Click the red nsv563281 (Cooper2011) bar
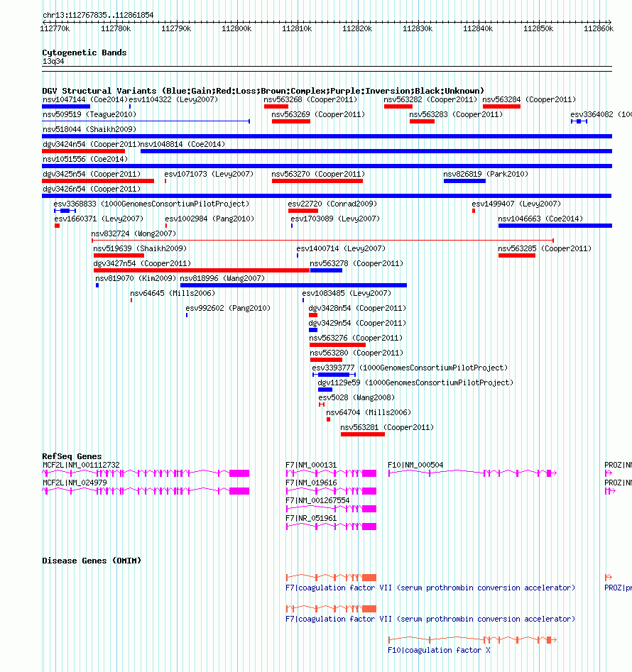 point(363,434)
